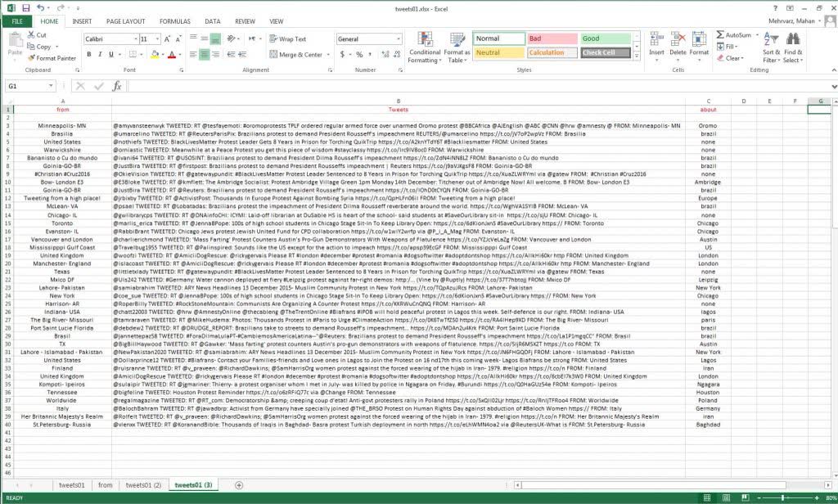Open Format as Table icon
The width and height of the screenshot is (838, 504).
tap(457, 39)
